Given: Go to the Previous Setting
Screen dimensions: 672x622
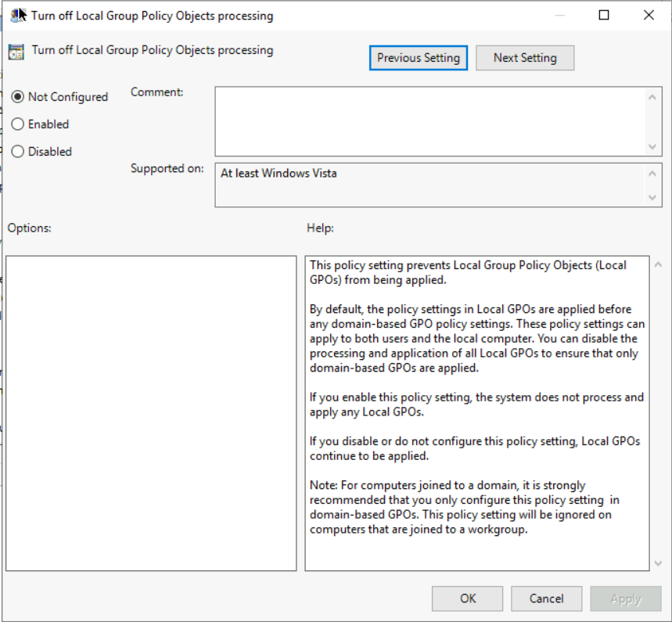Looking at the screenshot, I should 419,58.
